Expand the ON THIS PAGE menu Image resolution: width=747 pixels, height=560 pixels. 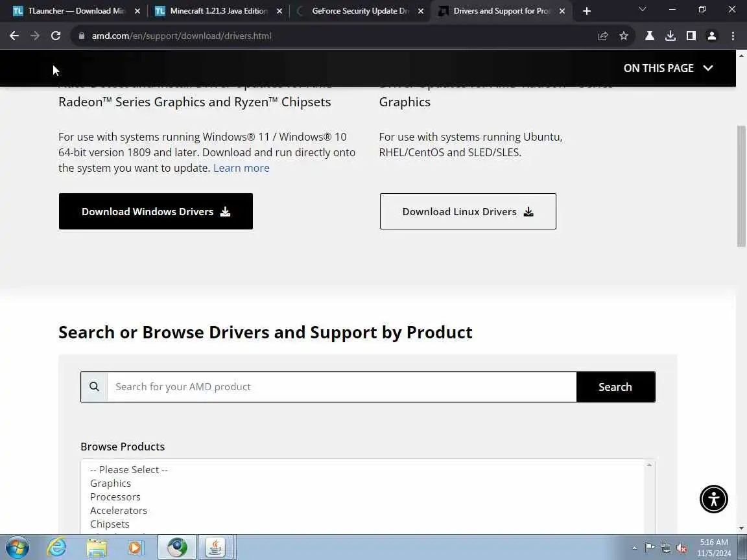(668, 68)
